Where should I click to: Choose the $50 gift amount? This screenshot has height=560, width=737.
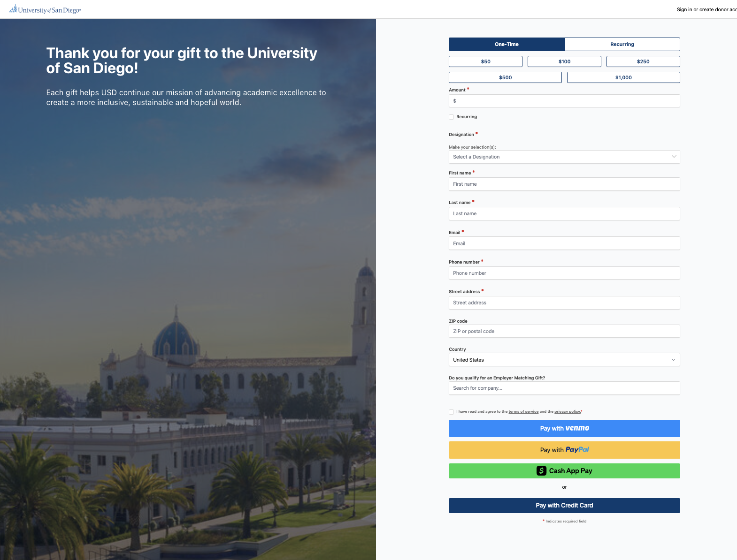pos(485,61)
